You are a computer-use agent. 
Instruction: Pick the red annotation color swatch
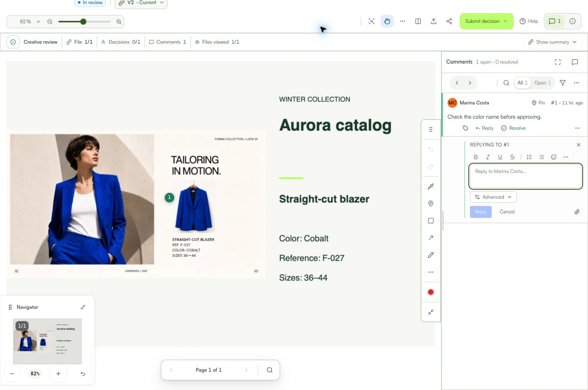(x=430, y=292)
